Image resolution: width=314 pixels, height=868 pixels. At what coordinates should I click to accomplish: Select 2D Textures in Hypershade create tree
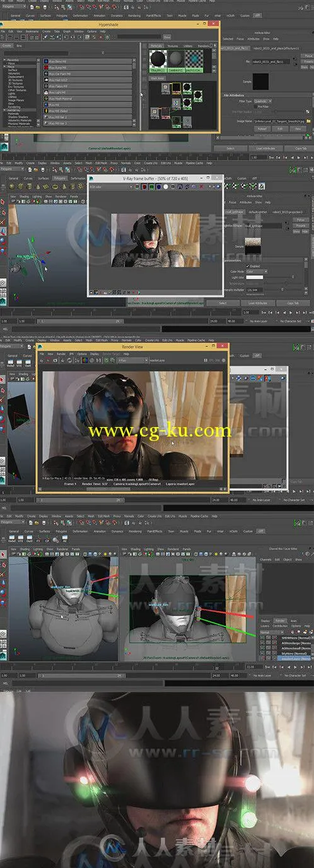[15, 79]
